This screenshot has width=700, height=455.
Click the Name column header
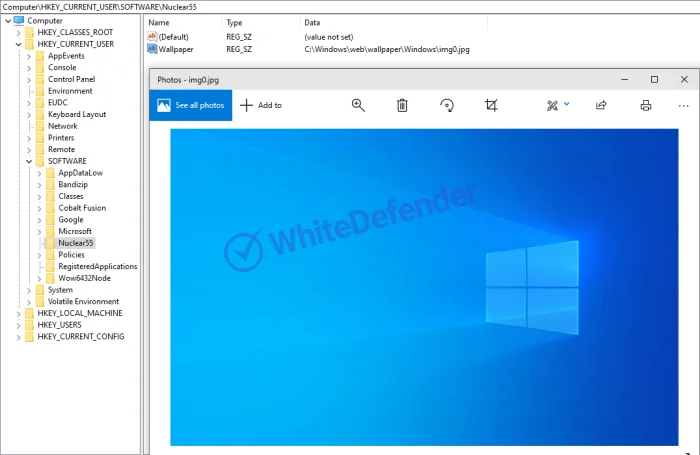159,22
